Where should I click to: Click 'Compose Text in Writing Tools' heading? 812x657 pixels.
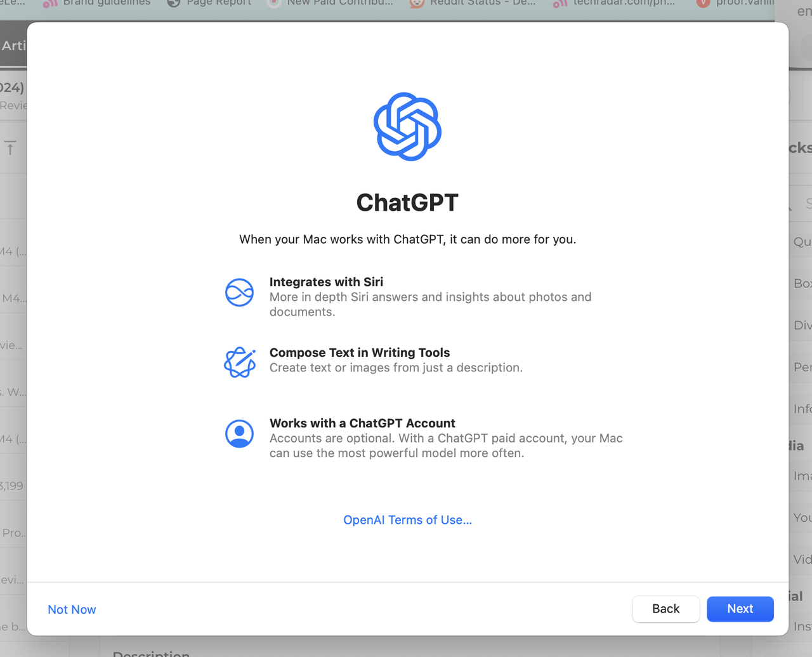tap(360, 352)
